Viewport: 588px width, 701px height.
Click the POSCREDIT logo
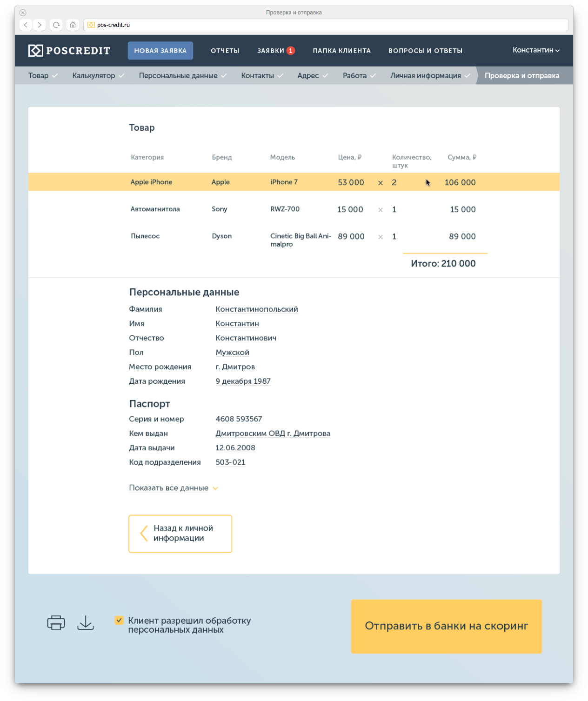[x=69, y=51]
